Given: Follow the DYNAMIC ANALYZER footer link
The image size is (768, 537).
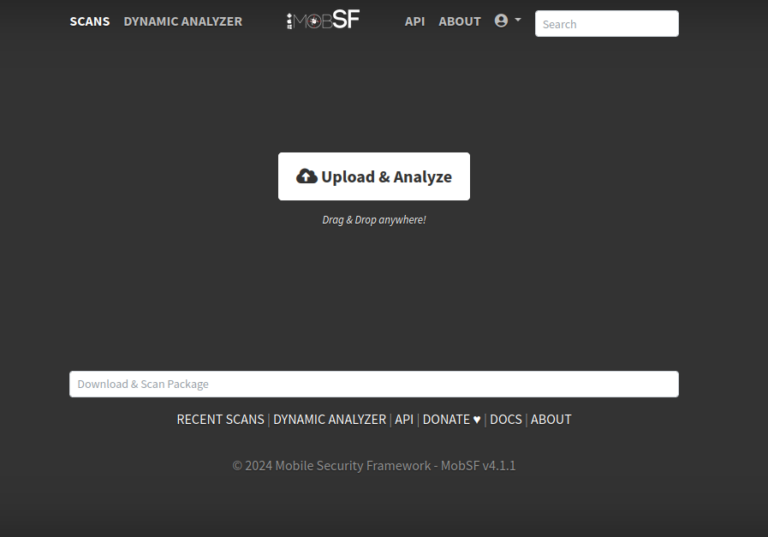Looking at the screenshot, I should pos(329,420).
